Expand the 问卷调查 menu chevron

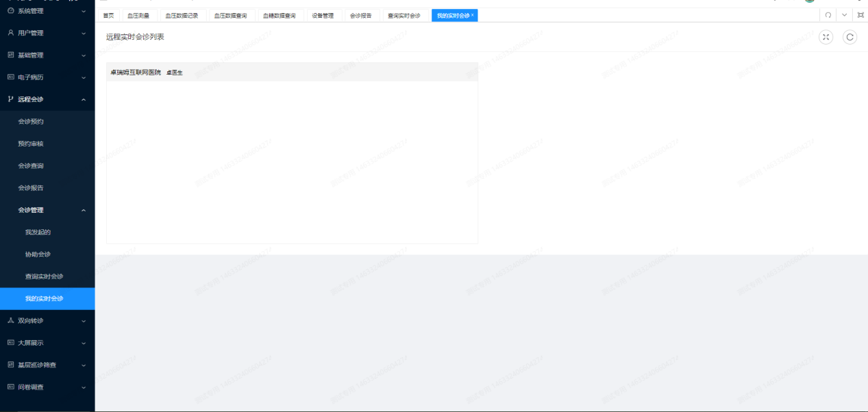pos(84,387)
